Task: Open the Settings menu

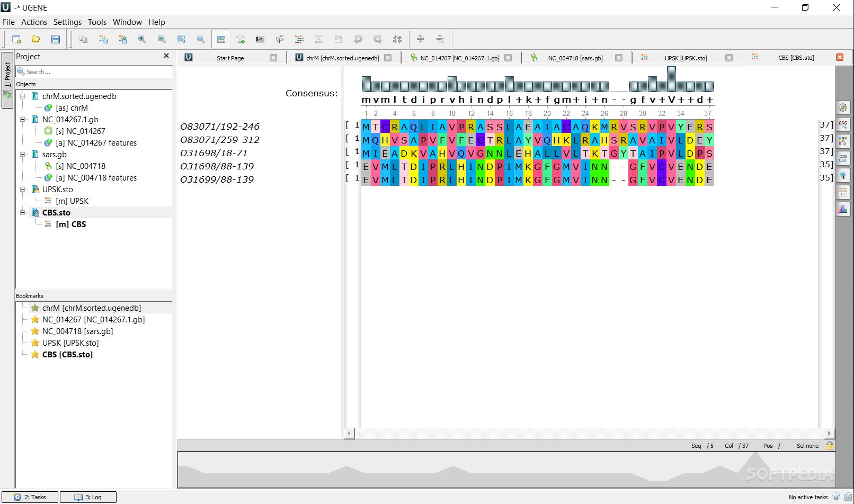Action: 67,22
